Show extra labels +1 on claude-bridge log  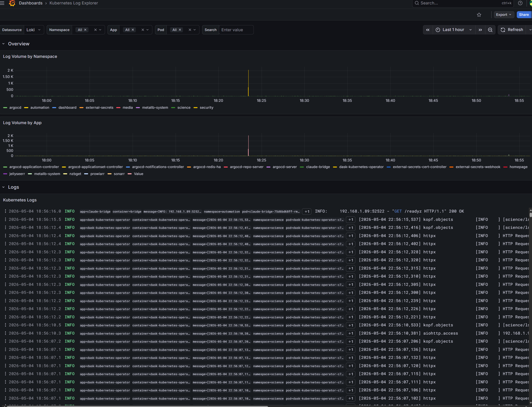coord(307,212)
